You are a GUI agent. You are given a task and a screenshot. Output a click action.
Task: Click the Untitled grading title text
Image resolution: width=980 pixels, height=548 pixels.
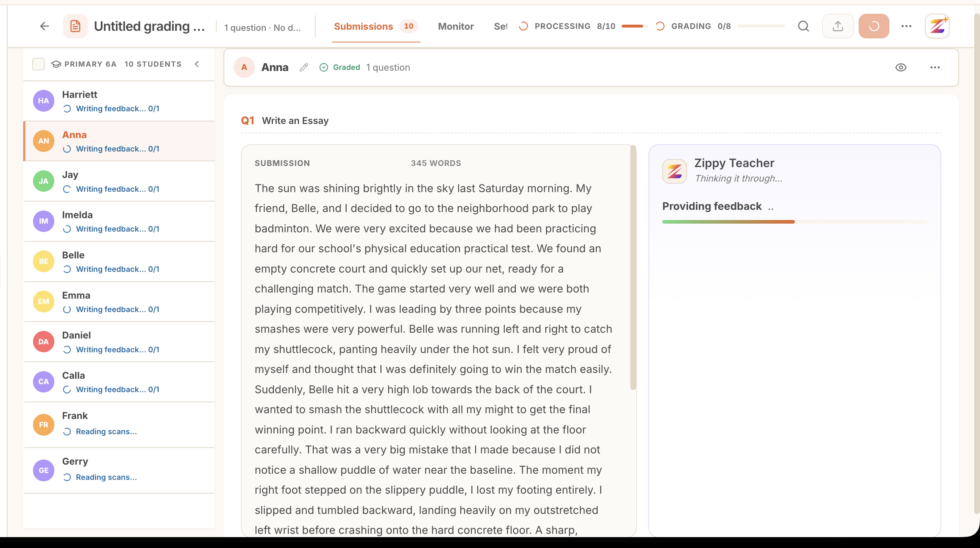(x=150, y=26)
